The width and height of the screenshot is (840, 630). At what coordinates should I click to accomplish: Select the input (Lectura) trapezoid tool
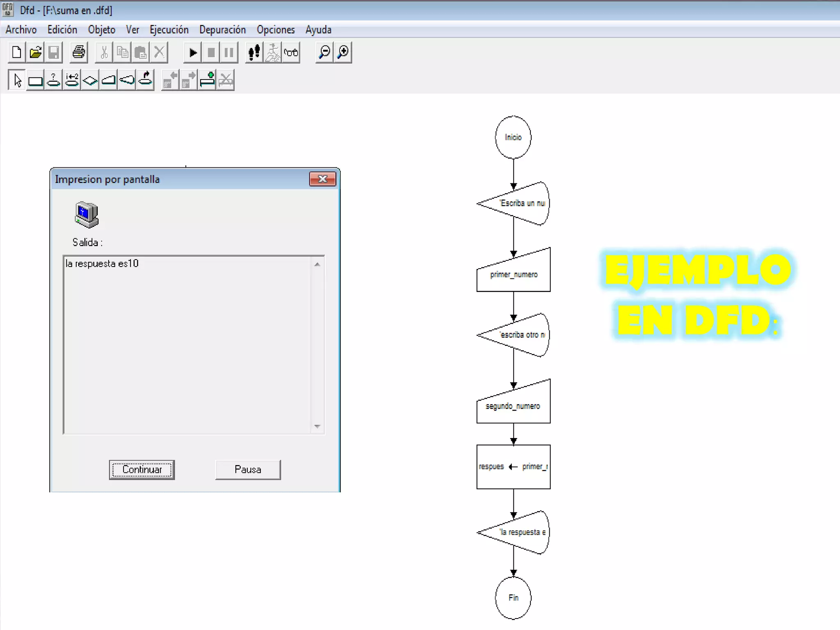coord(108,80)
